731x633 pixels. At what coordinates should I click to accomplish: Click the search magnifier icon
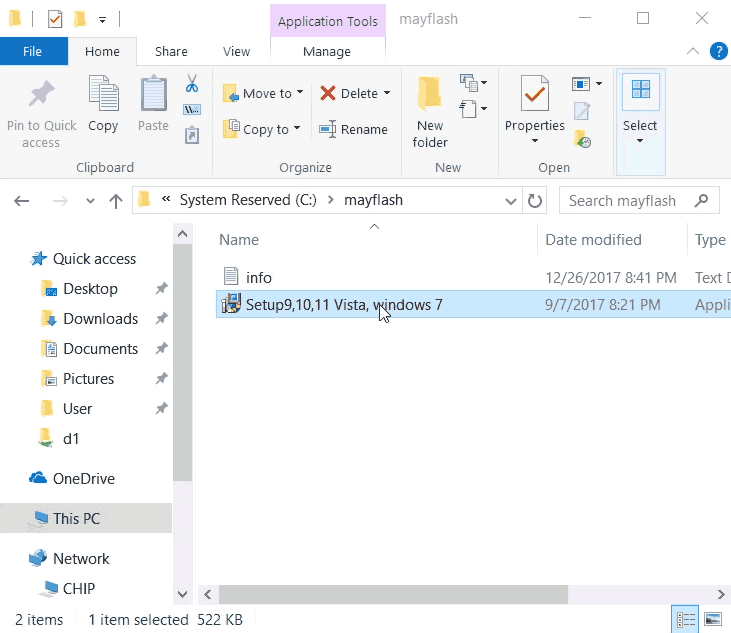(x=701, y=201)
